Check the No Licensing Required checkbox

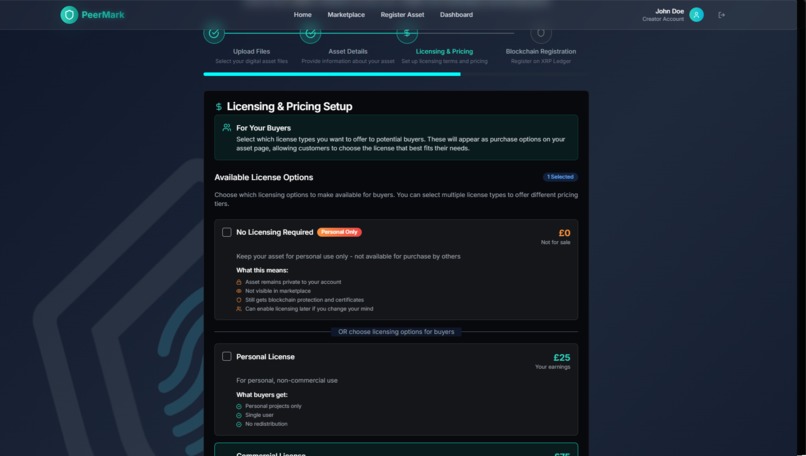(x=227, y=232)
